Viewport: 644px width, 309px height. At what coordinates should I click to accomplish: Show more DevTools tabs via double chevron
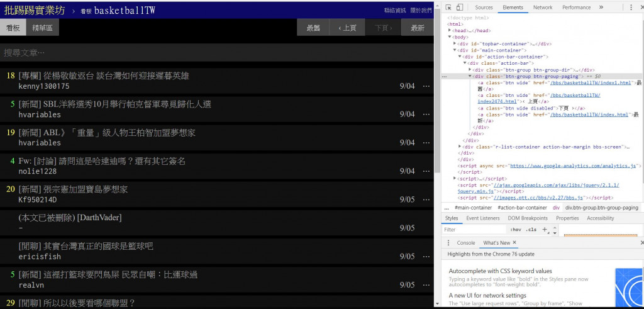[x=601, y=8]
